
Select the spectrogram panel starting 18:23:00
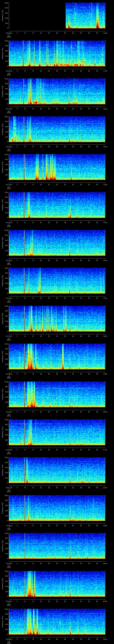point(57,546)
